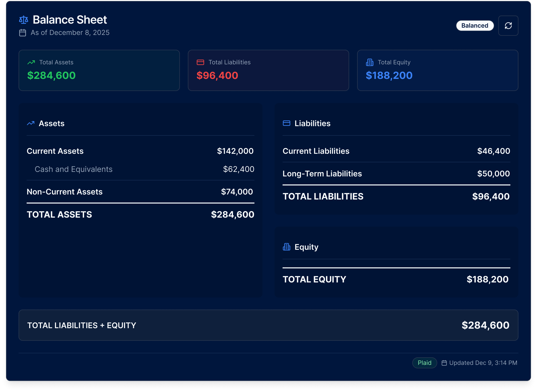Click the card icon next to Liabilities heading
The width and height of the screenshot is (537, 392).
point(286,123)
